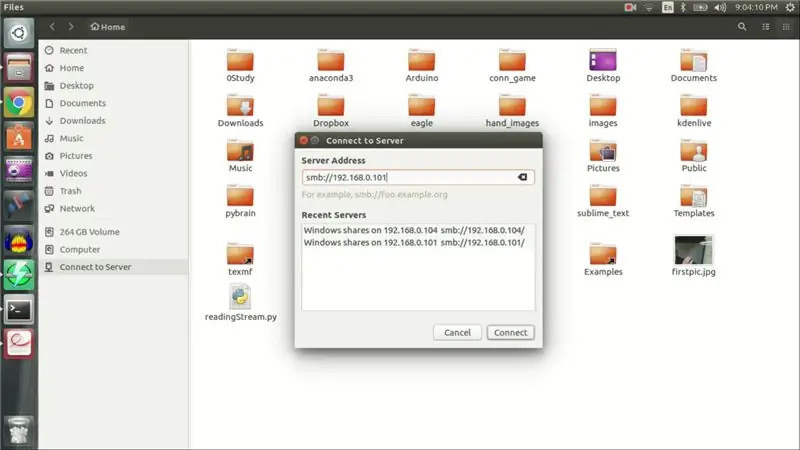This screenshot has width=800, height=450.
Task: Select the kdenlive folder
Action: pos(694,111)
